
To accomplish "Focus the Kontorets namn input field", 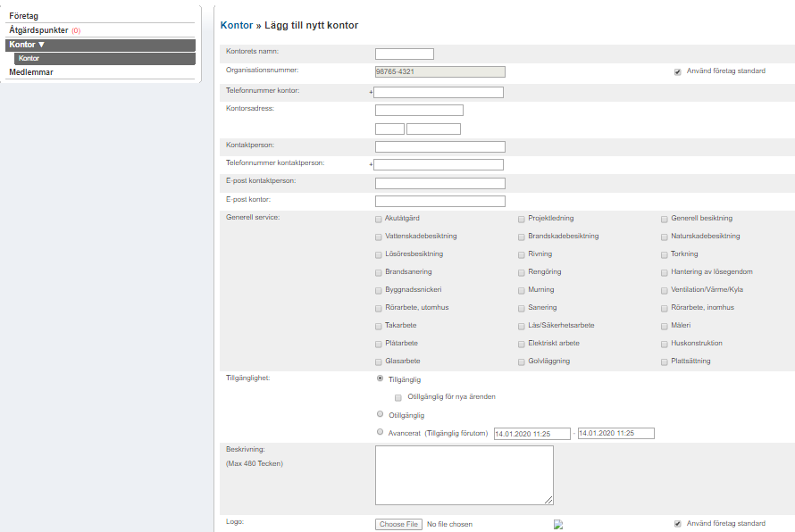I will (404, 54).
